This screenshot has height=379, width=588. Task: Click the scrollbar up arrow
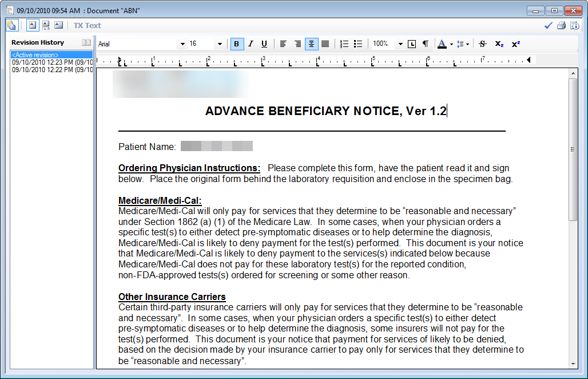click(573, 73)
